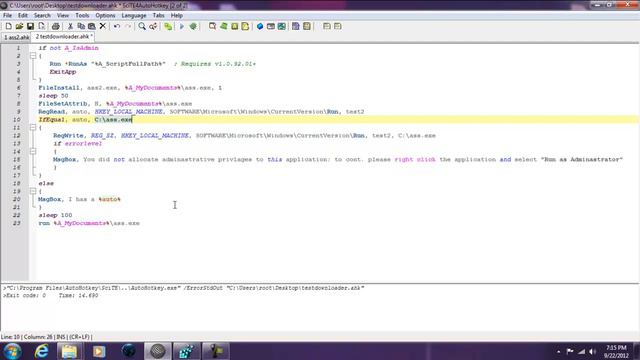Open the File menu
Screen dimensions: 640x360
7,16
